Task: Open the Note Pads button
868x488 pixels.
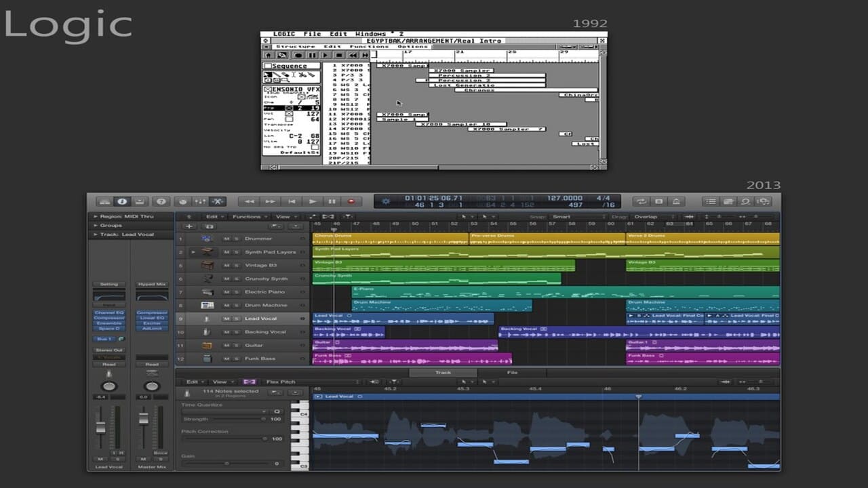Action: (728, 201)
